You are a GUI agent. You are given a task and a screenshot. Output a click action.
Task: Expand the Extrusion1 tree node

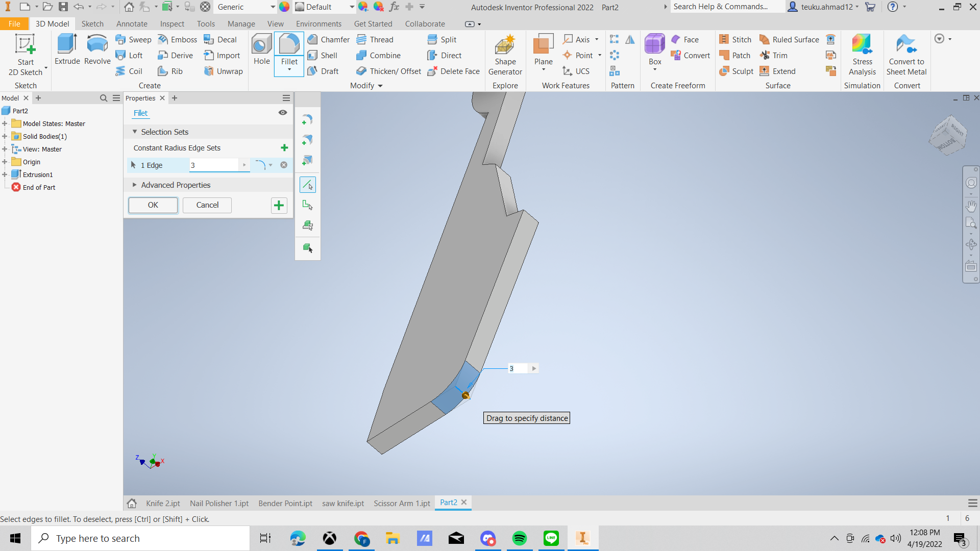click(x=5, y=174)
